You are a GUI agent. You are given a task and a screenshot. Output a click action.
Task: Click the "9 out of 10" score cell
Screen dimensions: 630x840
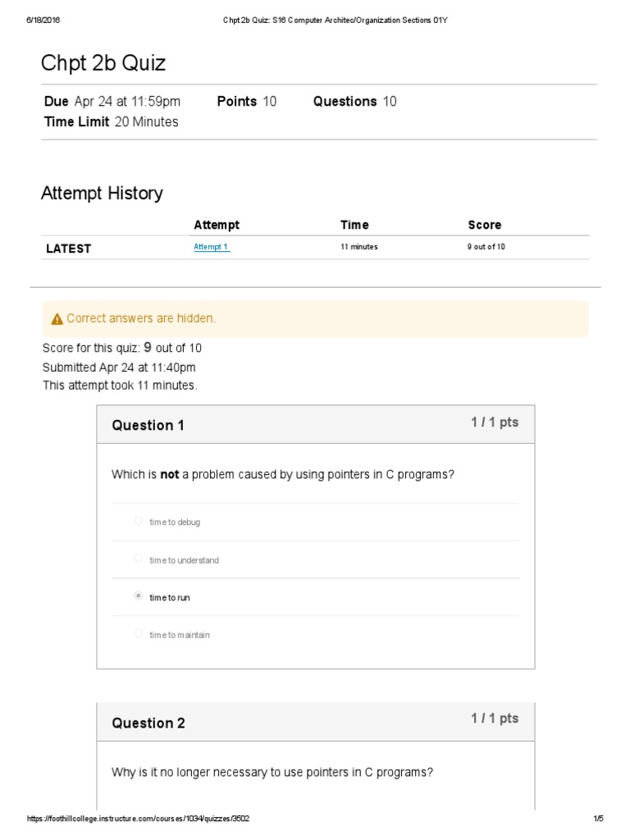click(486, 247)
